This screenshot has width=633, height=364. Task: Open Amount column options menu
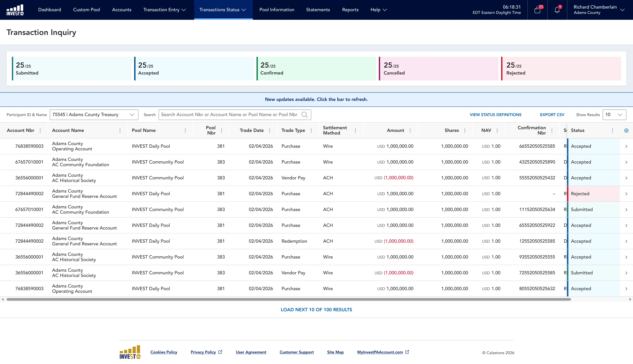tap(410, 131)
